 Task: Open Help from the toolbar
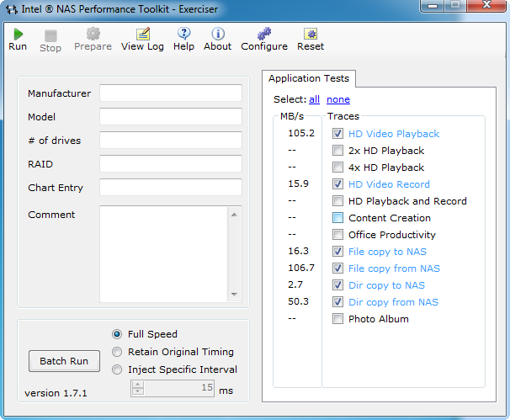pos(183,34)
